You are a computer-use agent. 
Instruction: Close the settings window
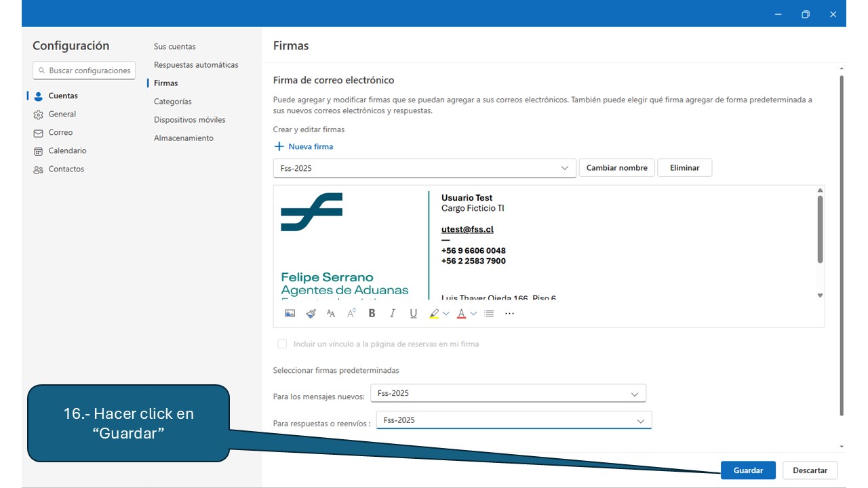click(x=833, y=14)
